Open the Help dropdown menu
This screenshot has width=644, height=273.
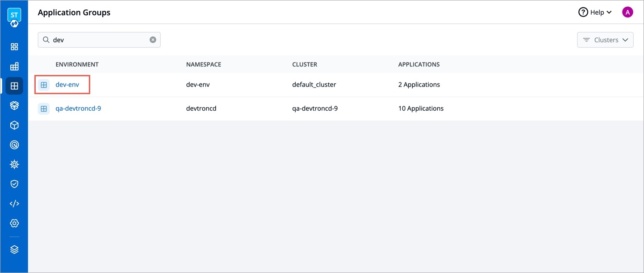click(x=595, y=12)
